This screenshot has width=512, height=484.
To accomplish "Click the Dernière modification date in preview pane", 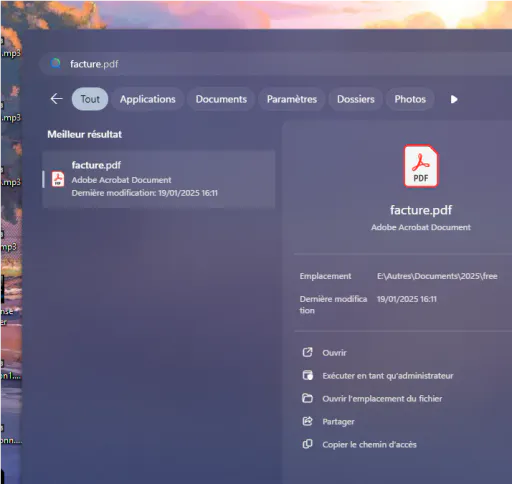I will 406,299.
